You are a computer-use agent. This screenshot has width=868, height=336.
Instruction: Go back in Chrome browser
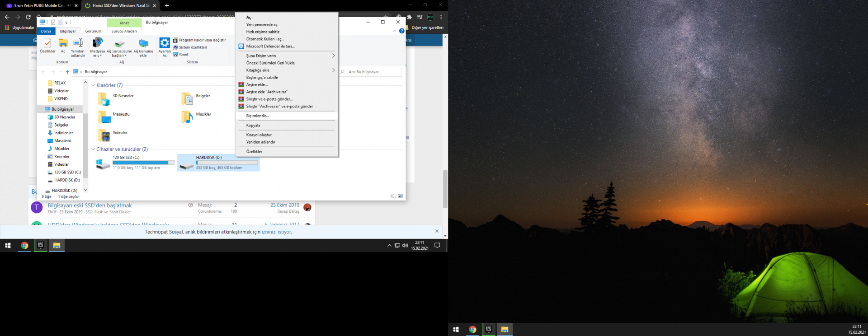tap(7, 17)
